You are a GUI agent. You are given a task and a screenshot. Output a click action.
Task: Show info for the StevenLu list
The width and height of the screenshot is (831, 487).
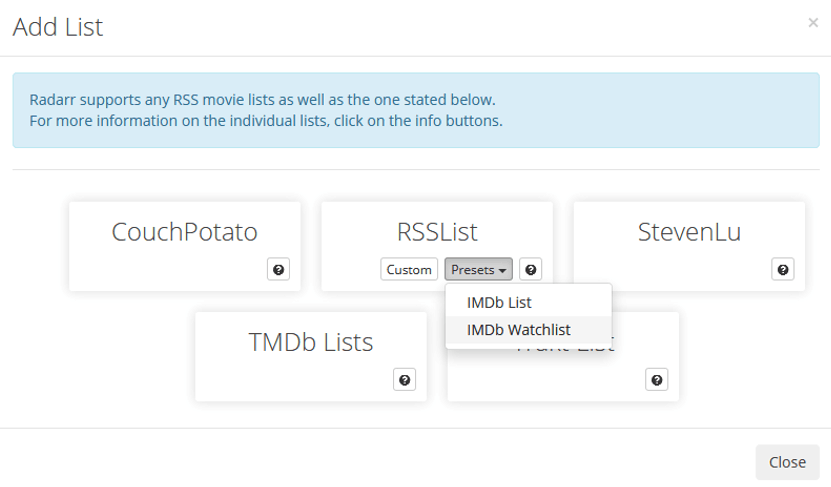(x=783, y=269)
